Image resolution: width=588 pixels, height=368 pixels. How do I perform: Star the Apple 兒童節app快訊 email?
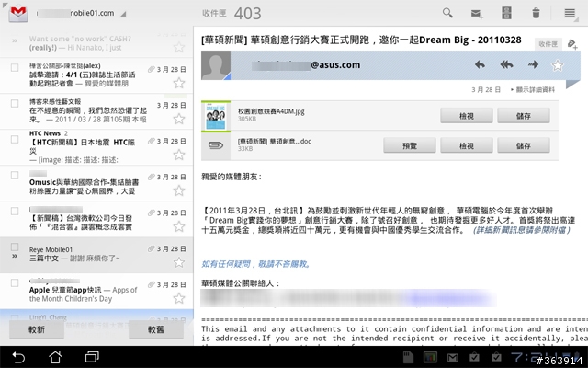click(179, 298)
